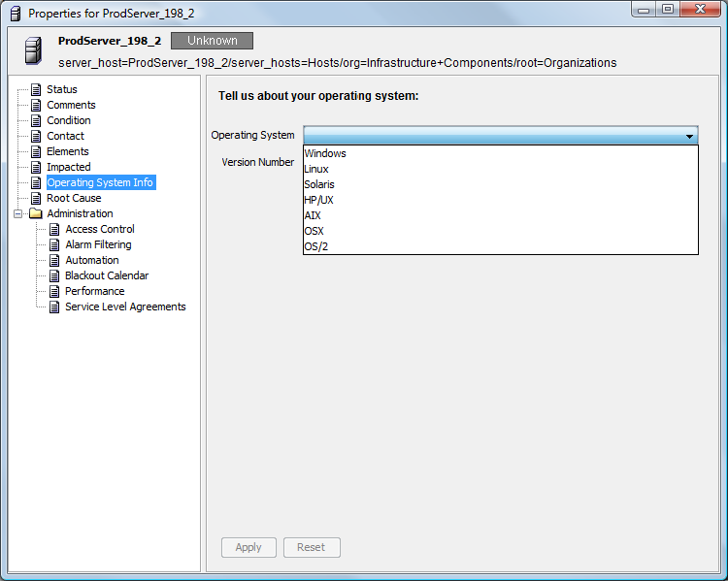Choose Linux from the operating system list
Screen dimensions: 728x581
coord(501,169)
